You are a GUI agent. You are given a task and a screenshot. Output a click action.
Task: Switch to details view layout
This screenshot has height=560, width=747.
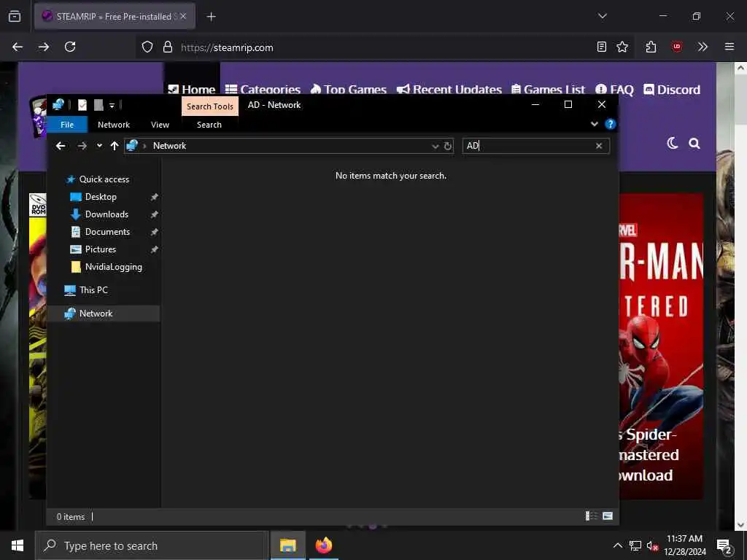[x=591, y=516]
